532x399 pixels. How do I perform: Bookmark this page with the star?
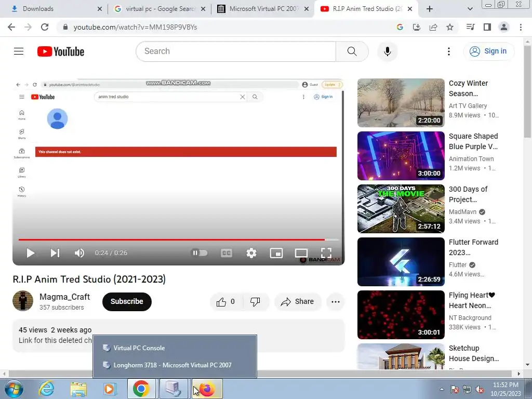(x=450, y=27)
